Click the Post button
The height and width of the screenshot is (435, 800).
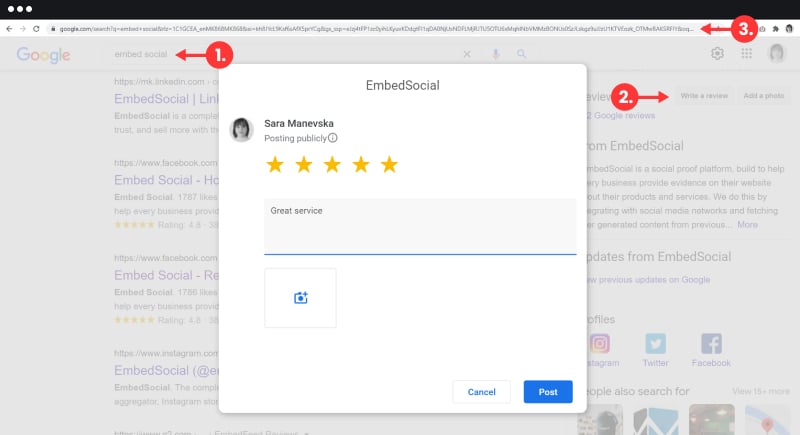(x=548, y=392)
